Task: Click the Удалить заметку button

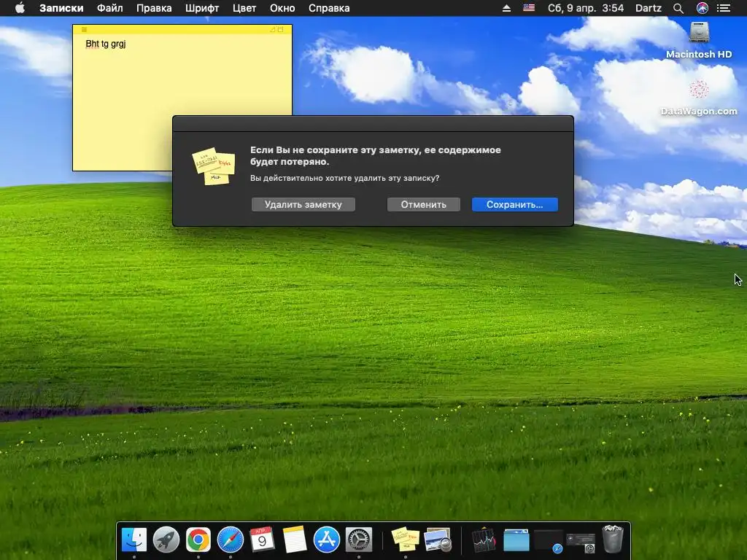Action: [x=303, y=204]
